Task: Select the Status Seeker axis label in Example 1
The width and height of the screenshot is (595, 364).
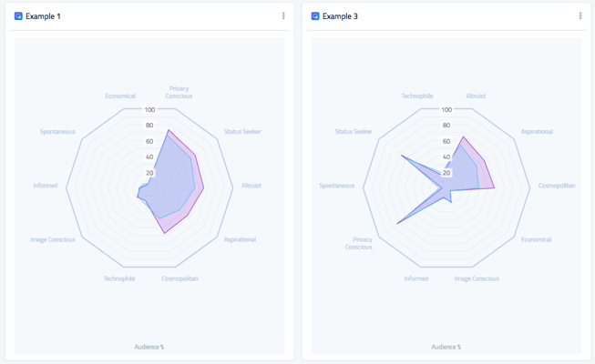Action: click(242, 132)
